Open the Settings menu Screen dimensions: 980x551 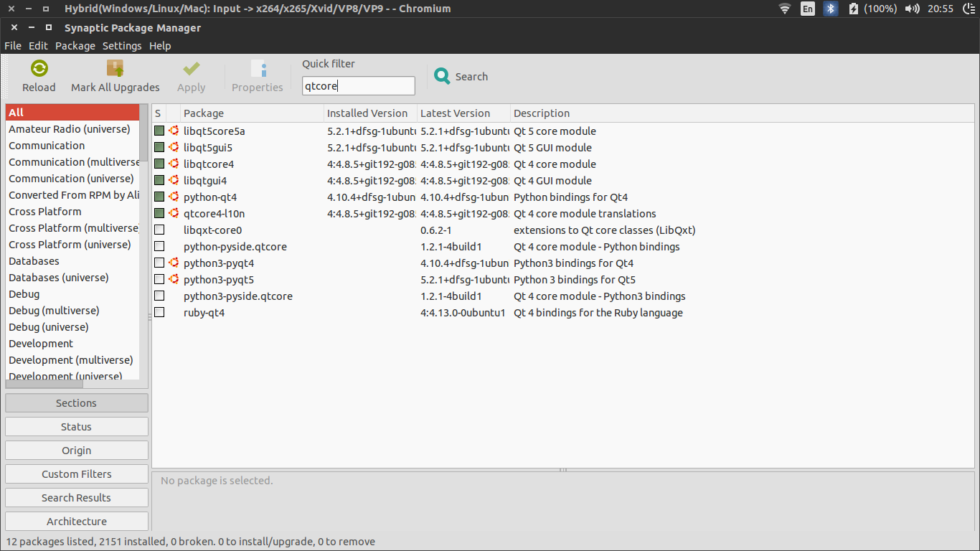[122, 46]
